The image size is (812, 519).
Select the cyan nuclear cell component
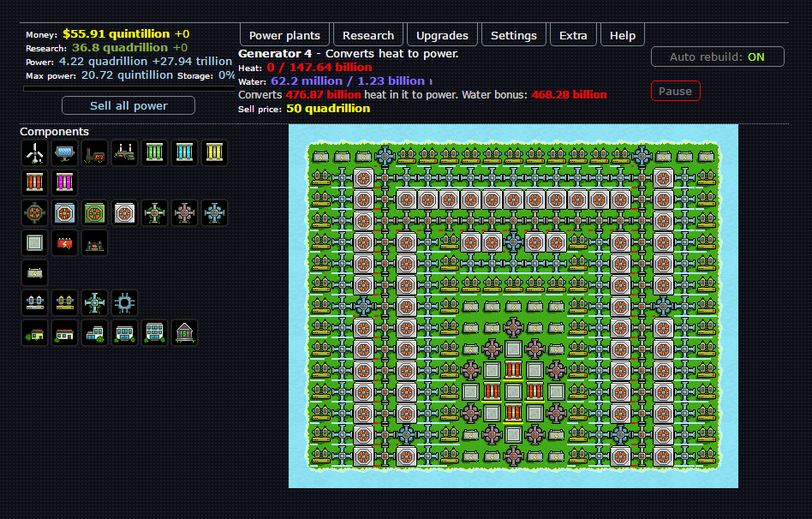[185, 152]
